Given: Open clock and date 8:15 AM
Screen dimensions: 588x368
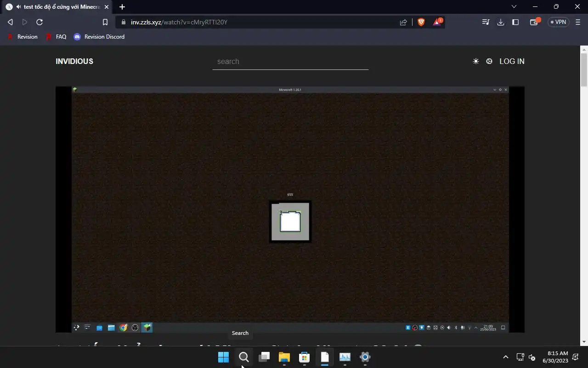Looking at the screenshot, I should (555, 357).
